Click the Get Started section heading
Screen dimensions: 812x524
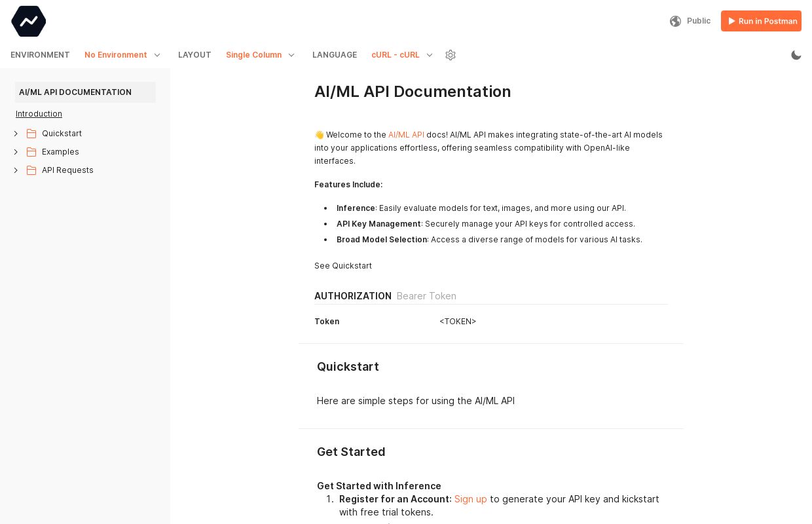pos(351,452)
